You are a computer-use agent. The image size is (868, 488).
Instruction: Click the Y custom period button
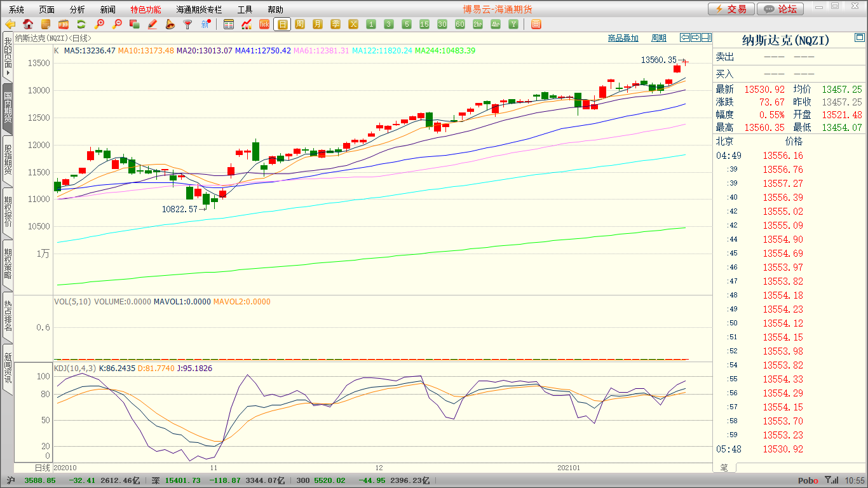[x=513, y=24]
